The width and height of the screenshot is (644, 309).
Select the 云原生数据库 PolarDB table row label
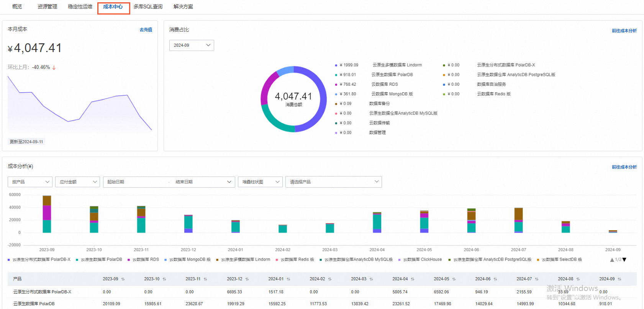(34, 304)
